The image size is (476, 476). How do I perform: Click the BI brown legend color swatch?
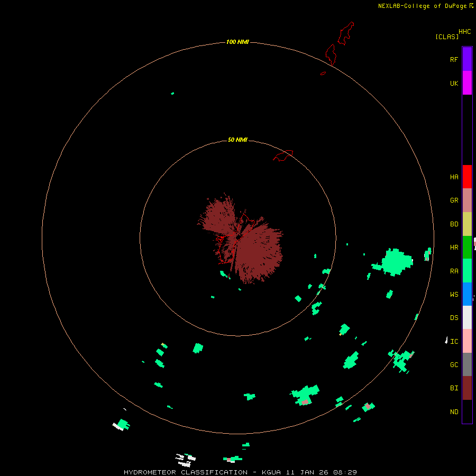pos(467,388)
